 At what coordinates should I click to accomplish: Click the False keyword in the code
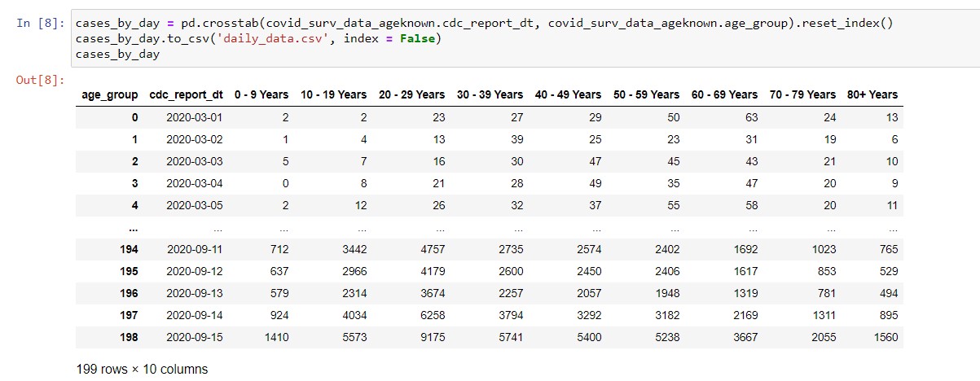click(417, 38)
